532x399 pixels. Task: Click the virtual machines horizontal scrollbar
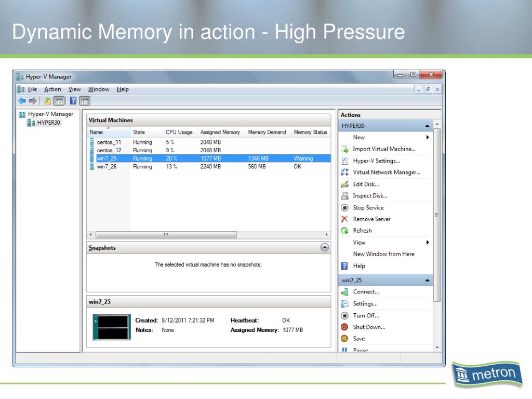[166, 234]
